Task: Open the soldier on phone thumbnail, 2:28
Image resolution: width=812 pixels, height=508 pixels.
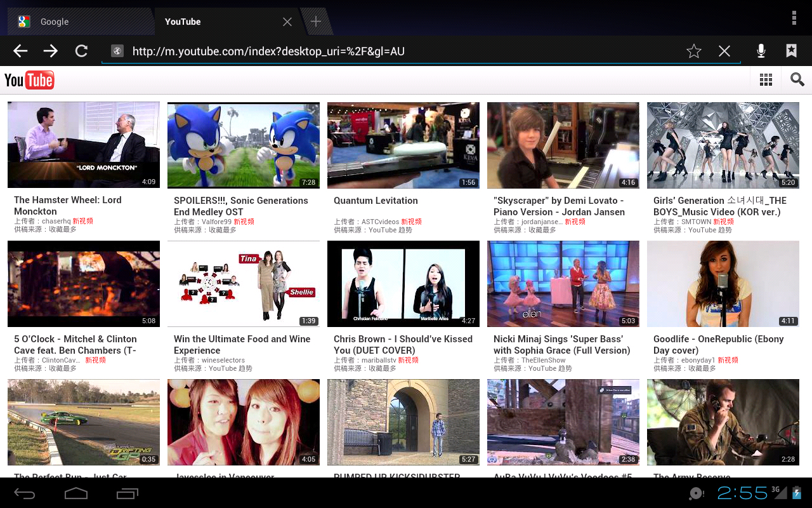Action: 723,422
